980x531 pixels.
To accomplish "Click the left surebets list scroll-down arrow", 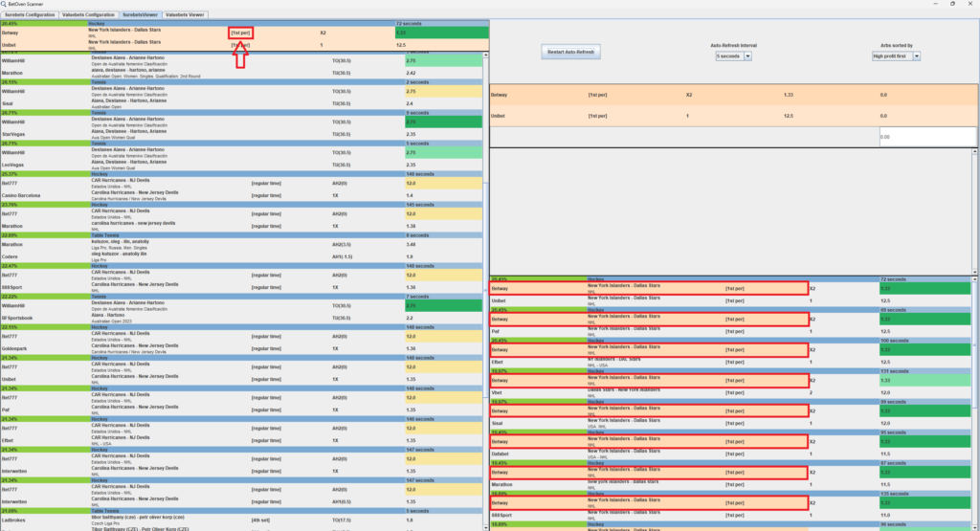I will pos(485,528).
